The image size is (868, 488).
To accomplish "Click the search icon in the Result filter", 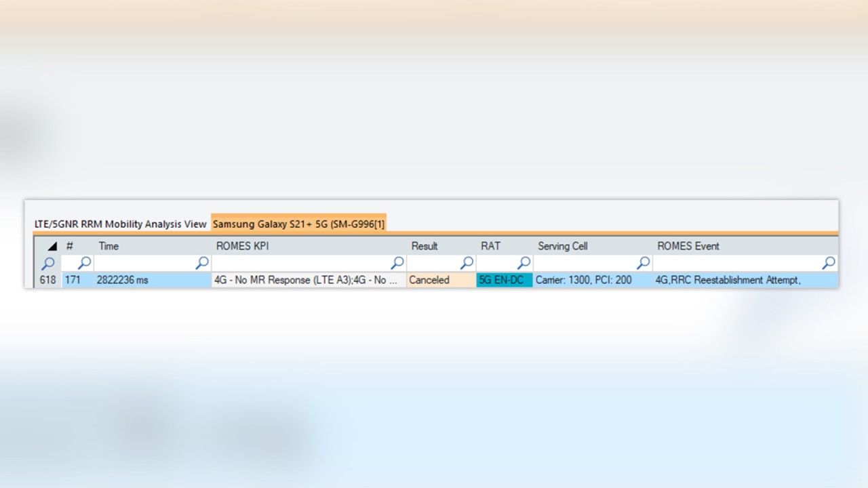I will pos(467,263).
